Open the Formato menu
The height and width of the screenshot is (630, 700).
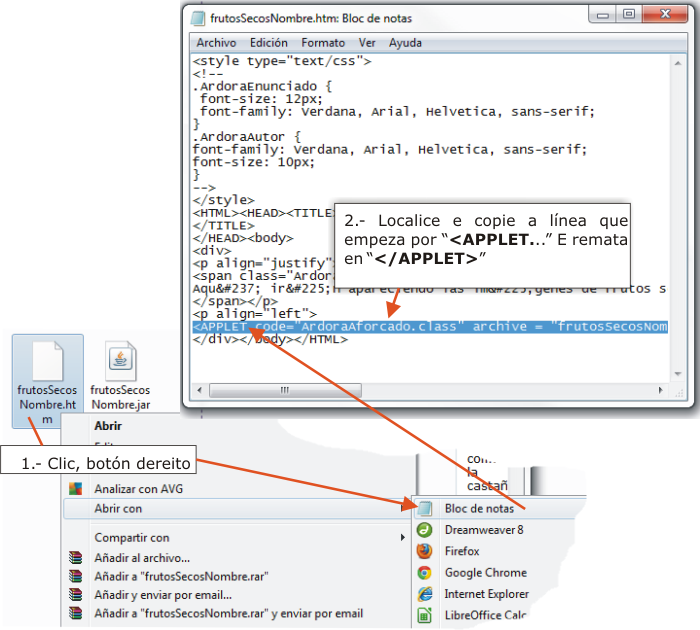click(x=323, y=43)
